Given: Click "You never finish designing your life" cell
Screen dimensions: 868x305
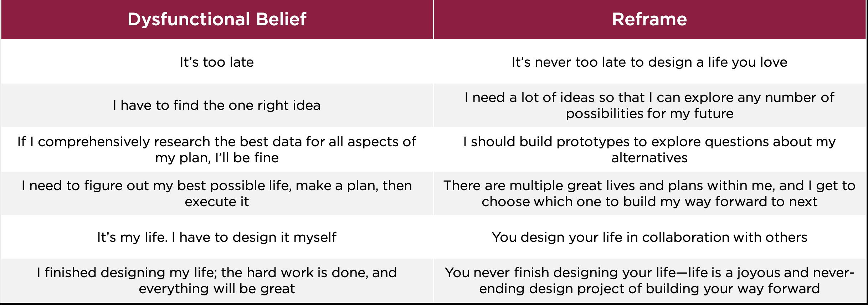Looking at the screenshot, I should [650, 280].
